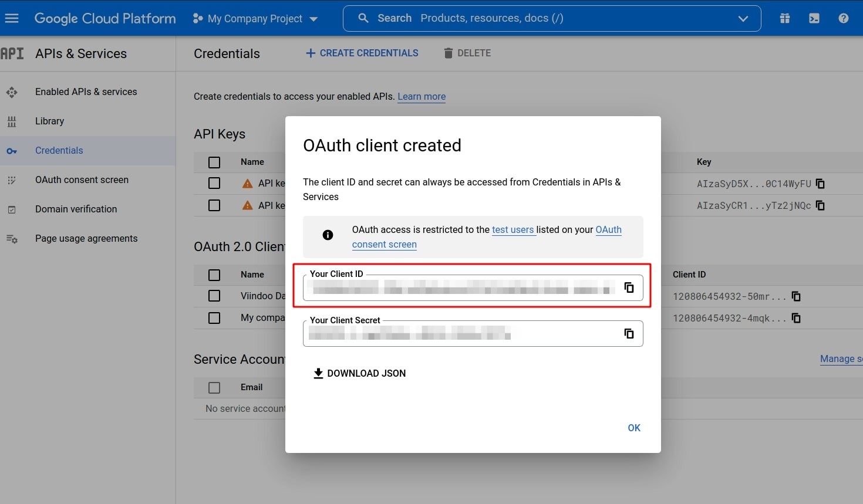Click the Cloud Shell terminal icon
The height and width of the screenshot is (504, 863).
[x=814, y=18]
